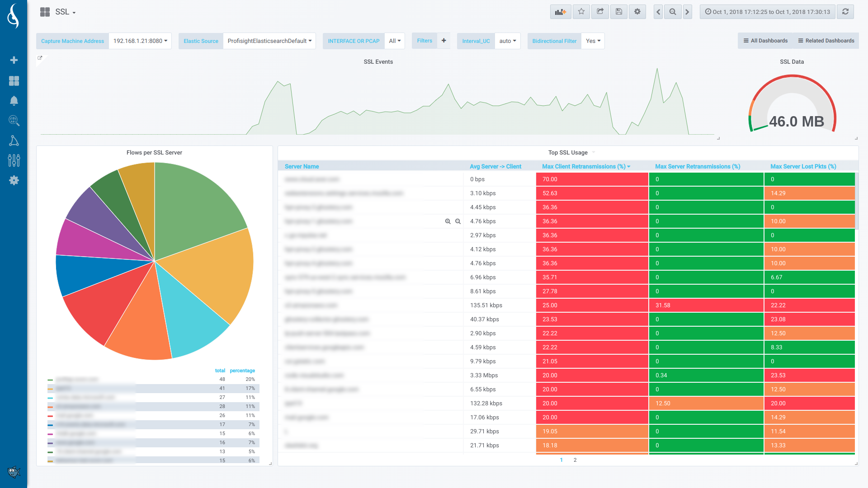Screen dimensions: 868x488
Task: Click the refresh dashboard icon
Action: (845, 12)
